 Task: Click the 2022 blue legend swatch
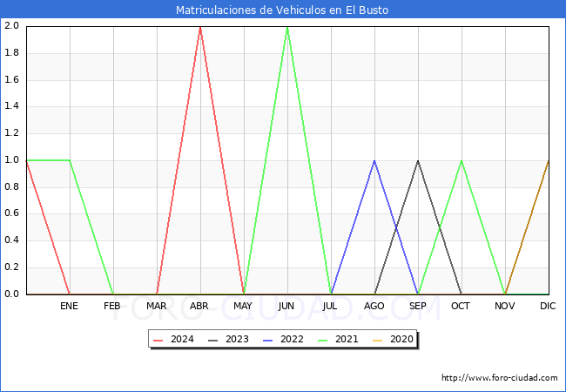pos(268,340)
